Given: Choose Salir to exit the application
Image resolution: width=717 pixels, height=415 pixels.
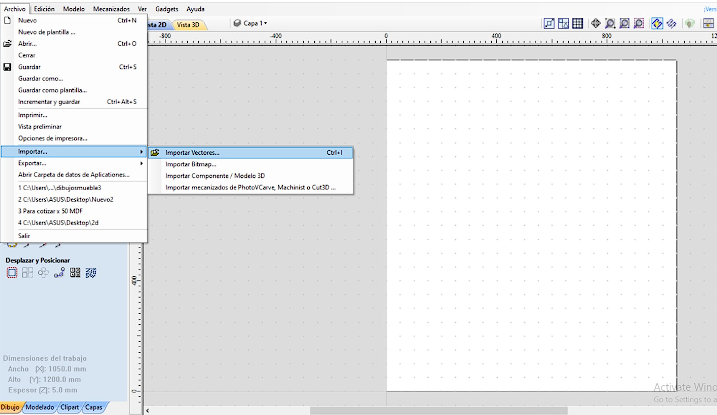Looking at the screenshot, I should tap(74, 236).
